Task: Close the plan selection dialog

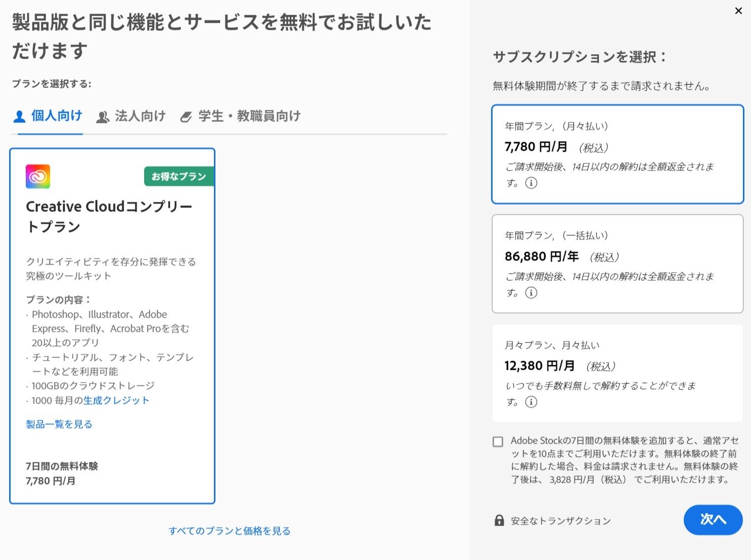Action: pyautogui.click(x=739, y=11)
